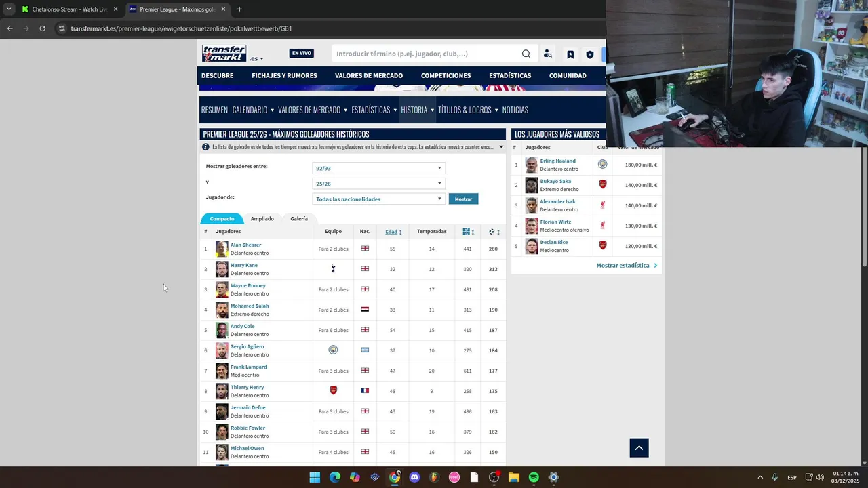Open Wayne Rooney player link

[x=248, y=285]
